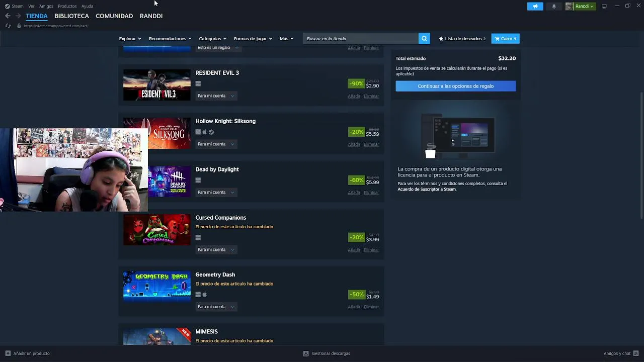Click the MIMESIS title
This screenshot has height=362, width=644.
(206, 332)
